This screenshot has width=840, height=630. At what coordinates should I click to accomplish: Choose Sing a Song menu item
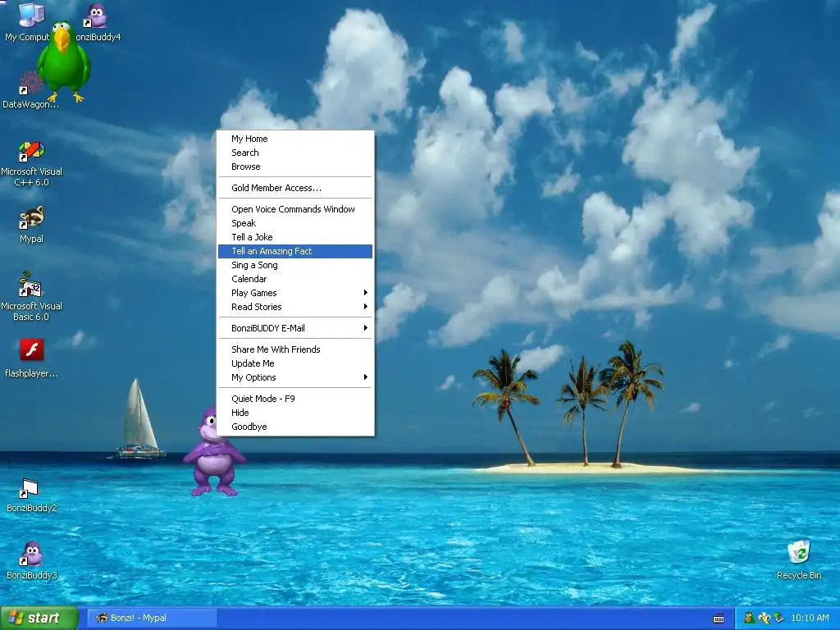click(295, 265)
